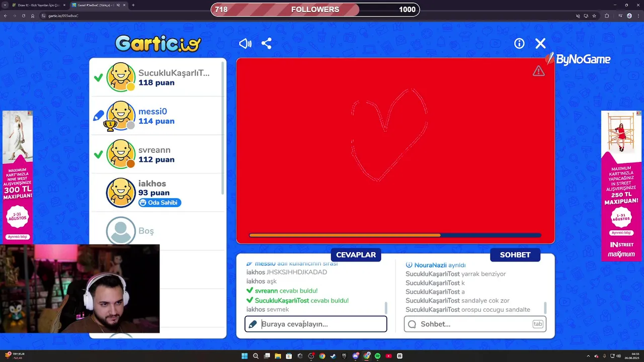Open Discord from the taskbar
Screen dimensions: 644x362
(x=355, y=356)
